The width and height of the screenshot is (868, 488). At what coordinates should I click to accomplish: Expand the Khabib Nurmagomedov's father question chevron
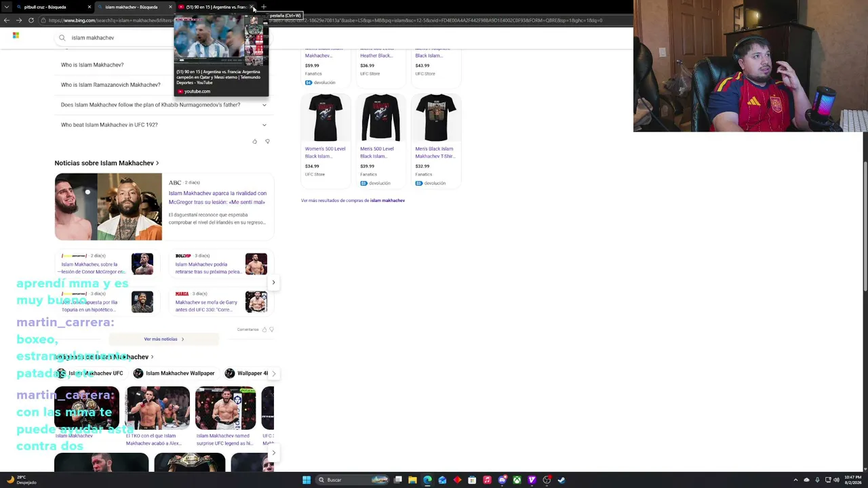[264, 105]
